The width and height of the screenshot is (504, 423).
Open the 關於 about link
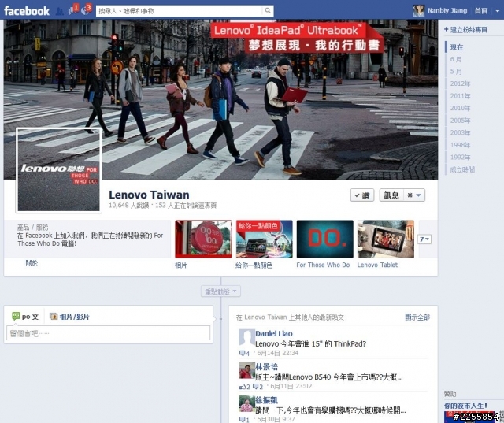click(31, 263)
